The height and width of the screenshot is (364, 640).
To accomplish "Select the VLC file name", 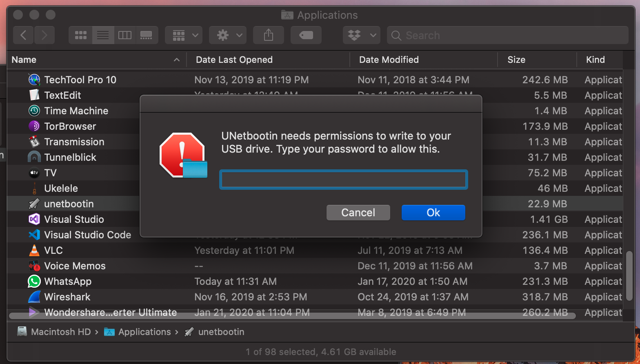I will click(x=53, y=250).
